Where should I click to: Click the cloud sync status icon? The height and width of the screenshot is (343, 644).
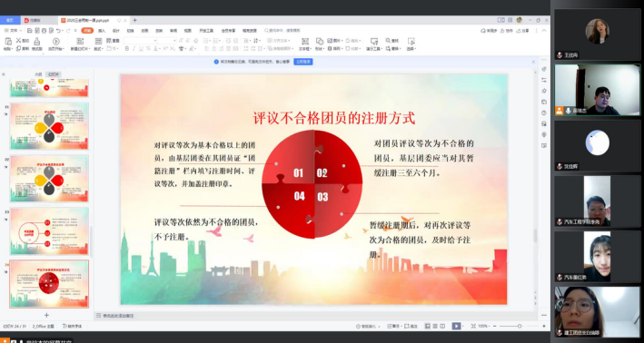[x=483, y=31]
